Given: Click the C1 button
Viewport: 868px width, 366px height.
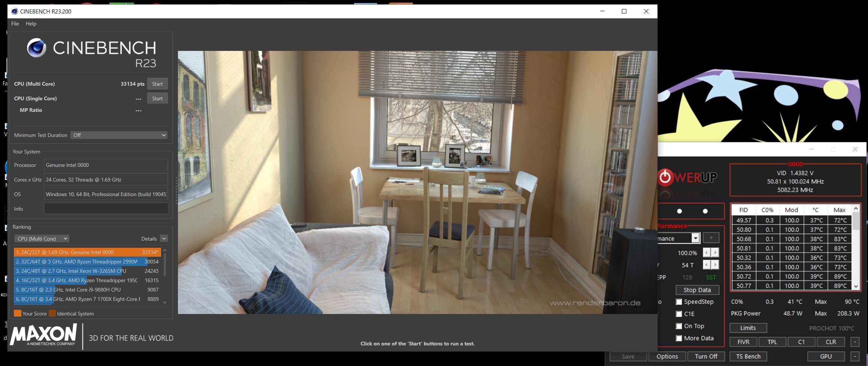Looking at the screenshot, I should [x=801, y=342].
